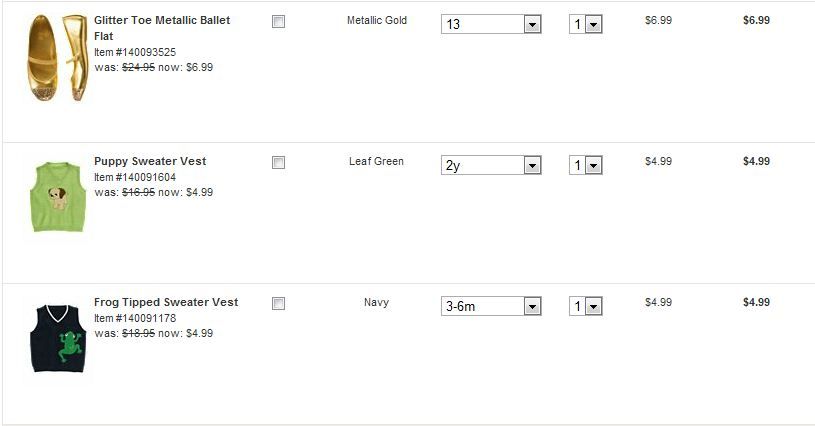Click the Navy color label

point(376,302)
